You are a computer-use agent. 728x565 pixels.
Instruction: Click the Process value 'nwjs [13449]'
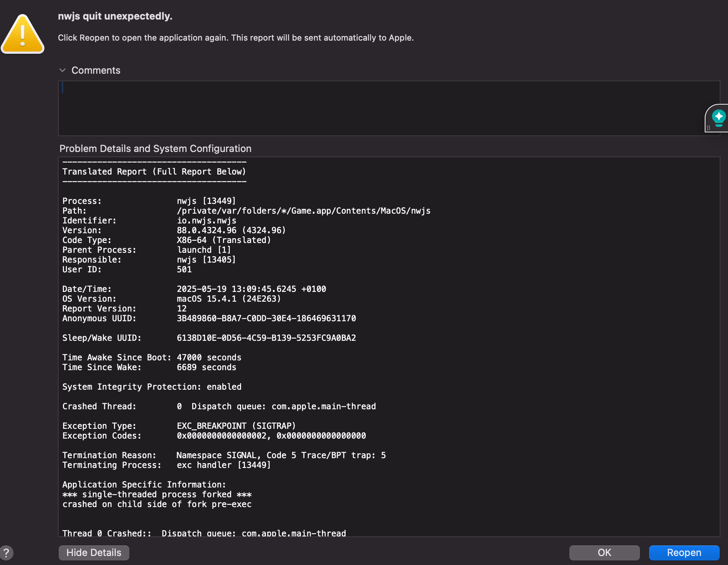pos(206,201)
